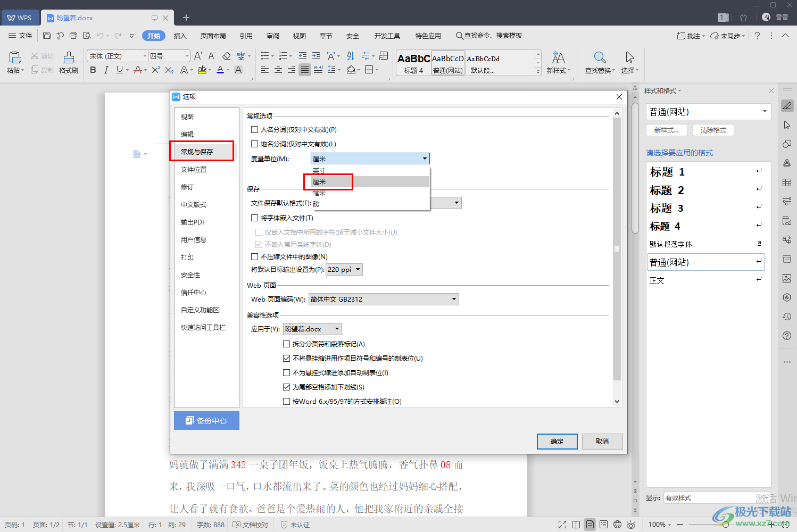Click the 确定 button
The height and width of the screenshot is (532, 797).
pyautogui.click(x=557, y=442)
